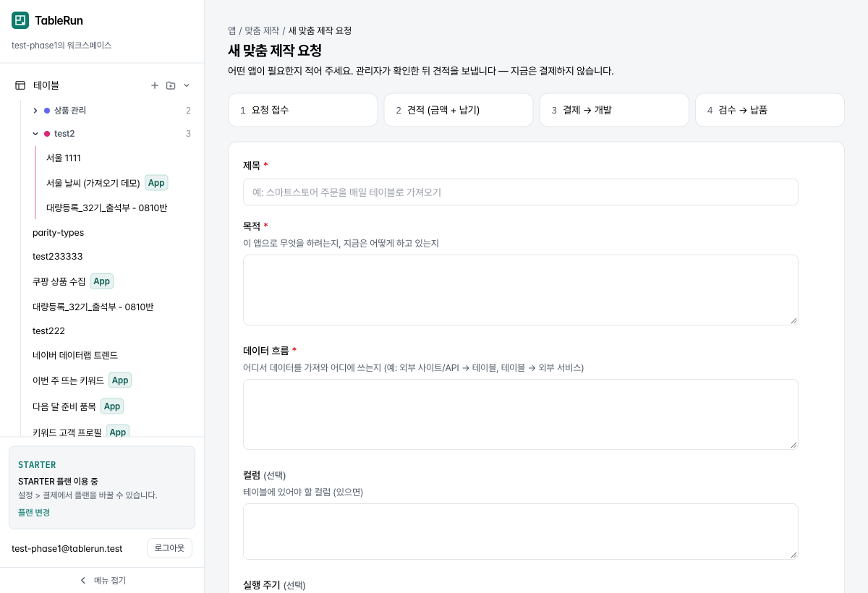Select step 4 검수 → 납품
Viewport: 868px width, 593px height.
[770, 110]
